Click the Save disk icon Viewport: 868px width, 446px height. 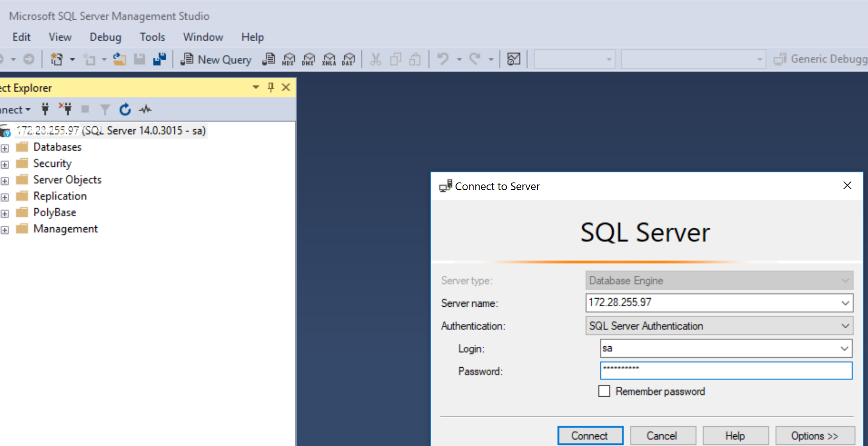pos(140,59)
